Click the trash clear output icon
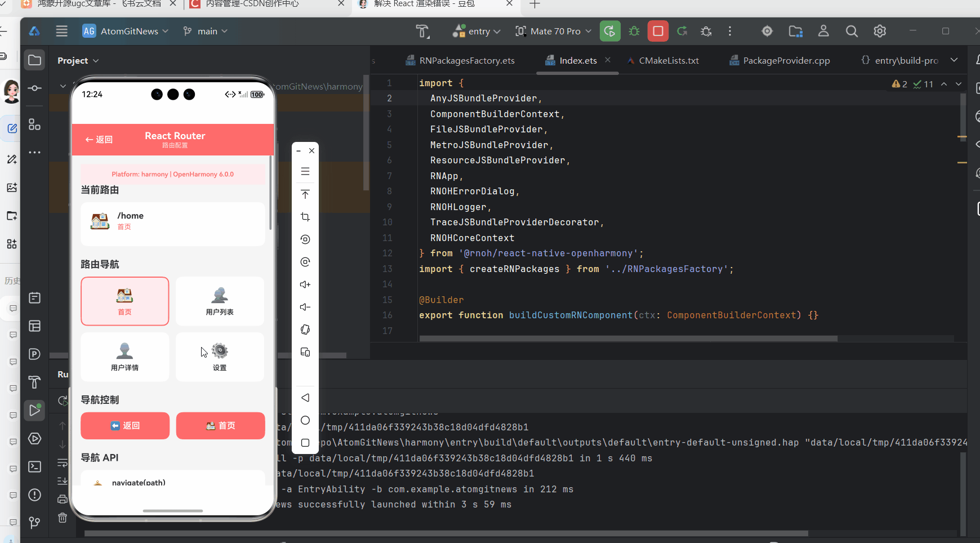This screenshot has width=980, height=543. click(63, 517)
